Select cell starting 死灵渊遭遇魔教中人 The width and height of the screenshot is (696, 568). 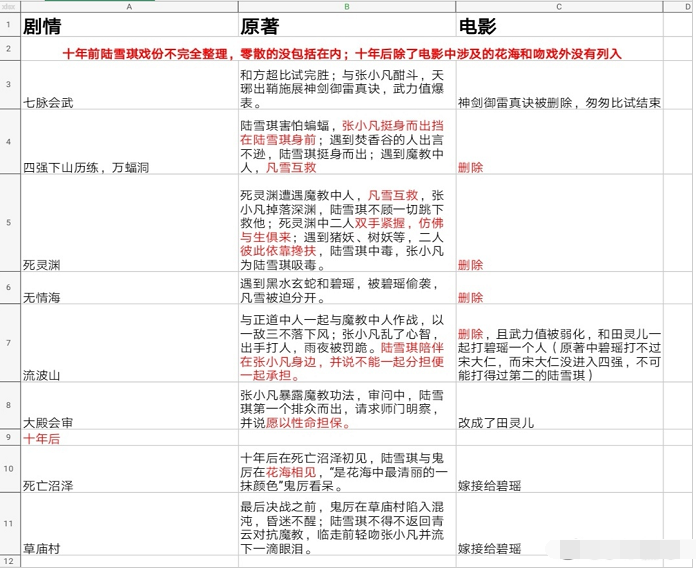point(347,223)
